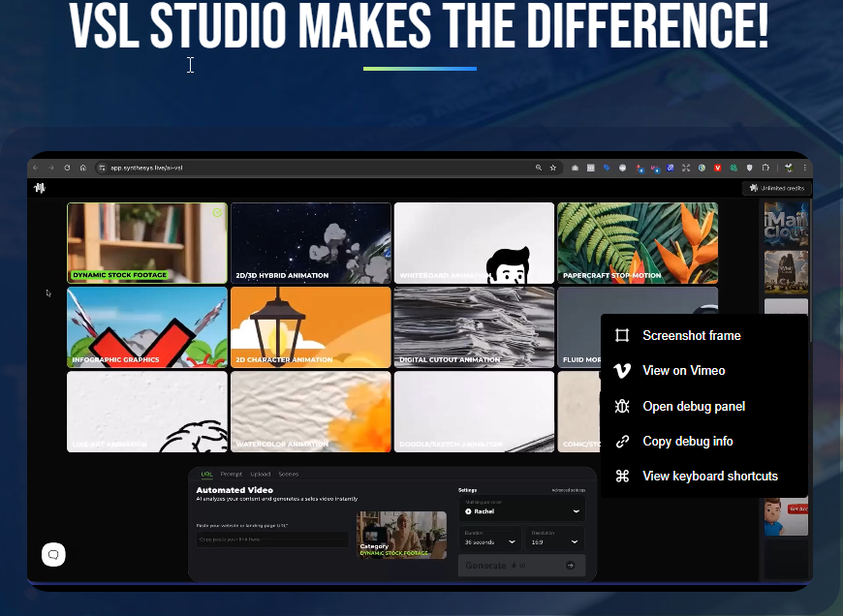Click the Advanced settings link

[568, 490]
